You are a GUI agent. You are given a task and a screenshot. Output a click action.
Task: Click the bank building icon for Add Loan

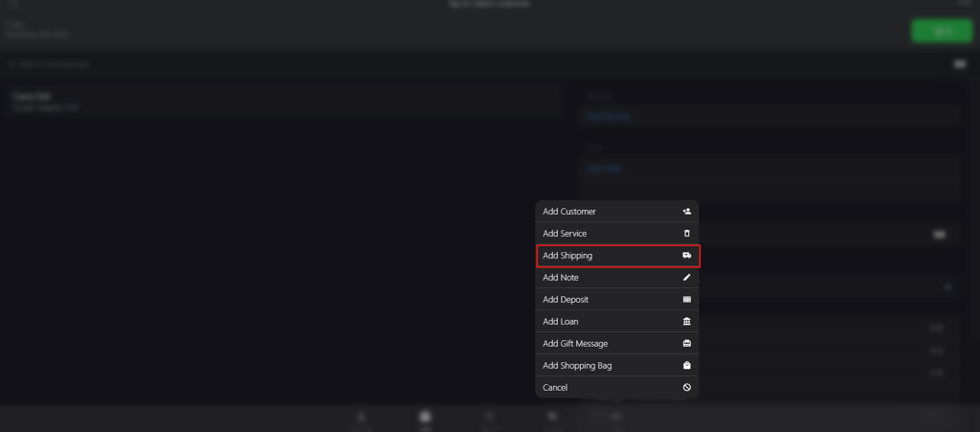(x=687, y=321)
